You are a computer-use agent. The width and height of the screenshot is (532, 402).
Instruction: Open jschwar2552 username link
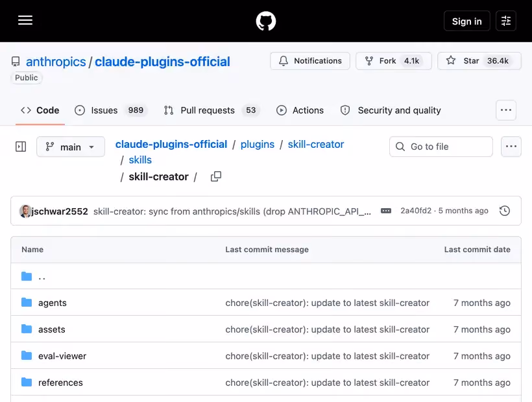coord(60,211)
